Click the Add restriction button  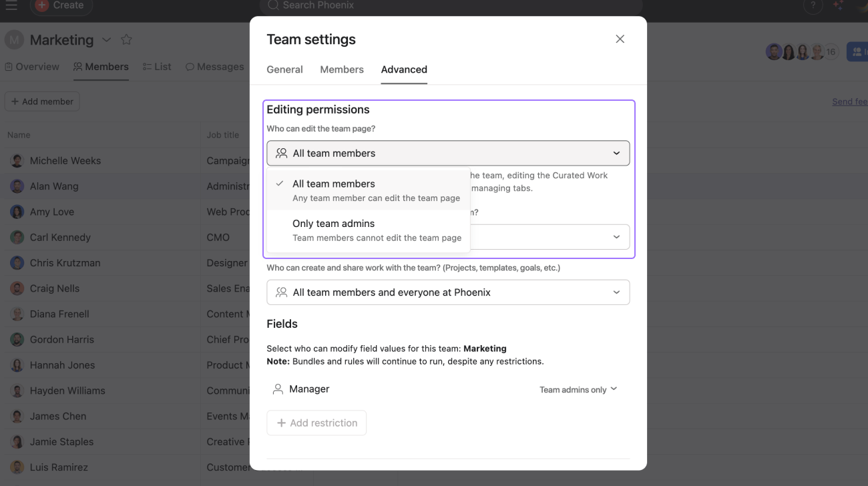[x=316, y=423]
